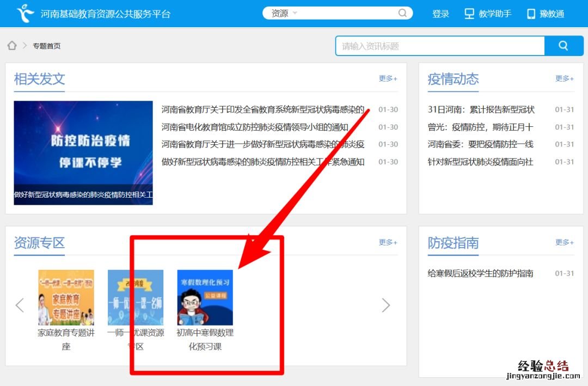This screenshot has height=386, width=588.
Task: Expand 更多+ in 疫情动态 section
Action: [x=564, y=78]
